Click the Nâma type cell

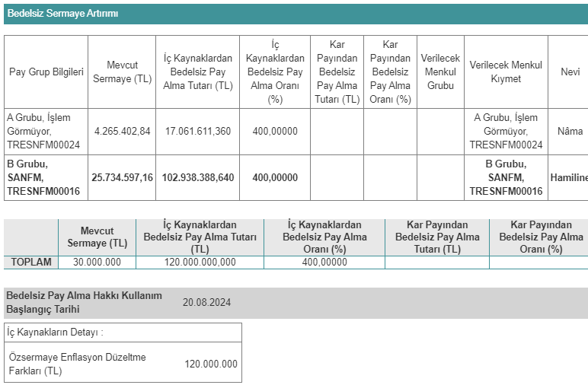pyautogui.click(x=570, y=132)
